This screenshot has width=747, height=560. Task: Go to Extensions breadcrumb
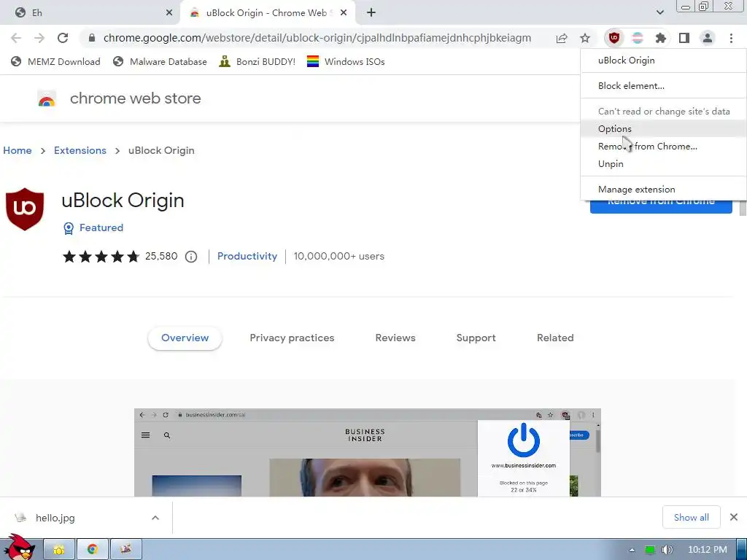80,150
